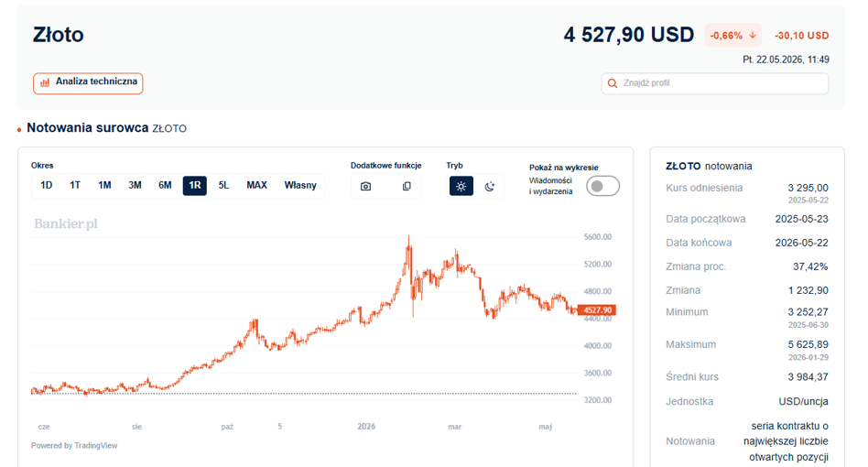Screen dimensions: 868x467
Task: Click the Bankier.pl watermark logo
Action: 66,224
